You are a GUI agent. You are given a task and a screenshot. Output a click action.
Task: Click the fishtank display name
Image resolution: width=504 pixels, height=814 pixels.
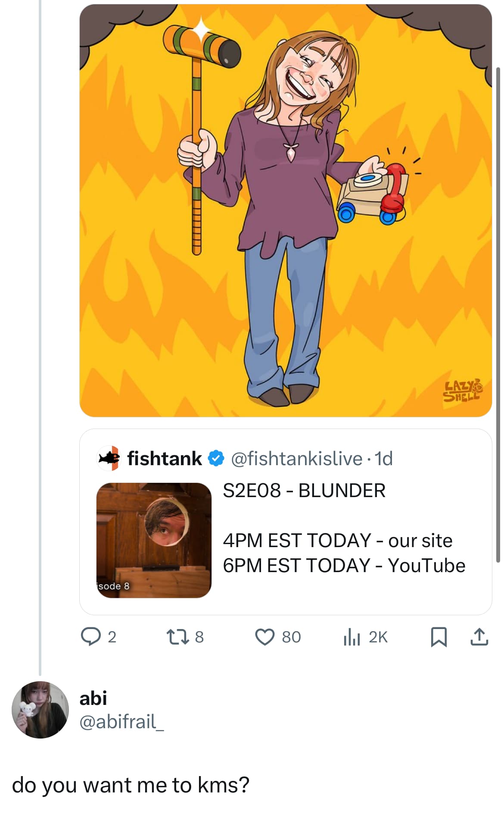click(165, 458)
